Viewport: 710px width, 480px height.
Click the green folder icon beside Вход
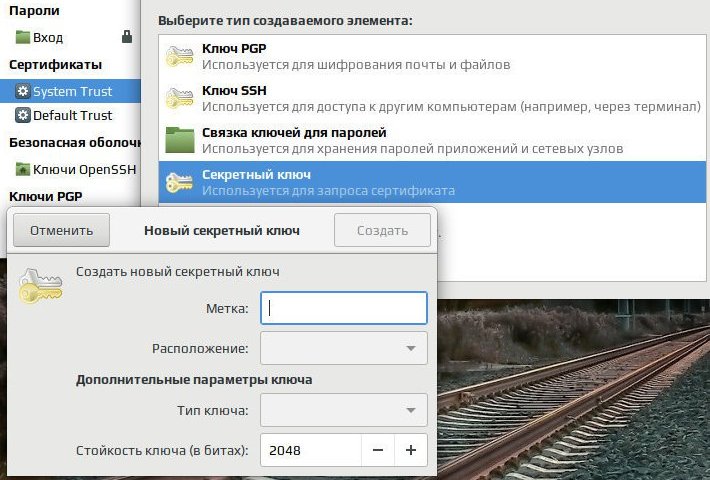click(x=22, y=37)
